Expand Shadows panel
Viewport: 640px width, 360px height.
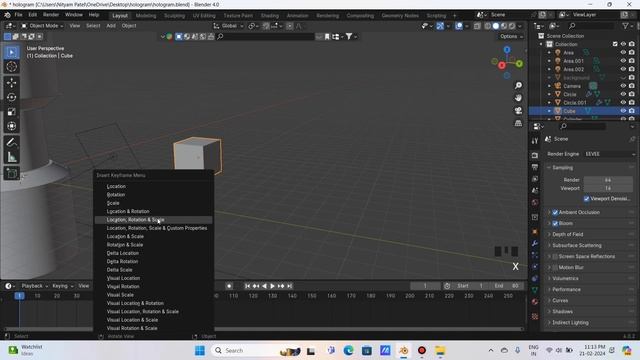coord(562,311)
